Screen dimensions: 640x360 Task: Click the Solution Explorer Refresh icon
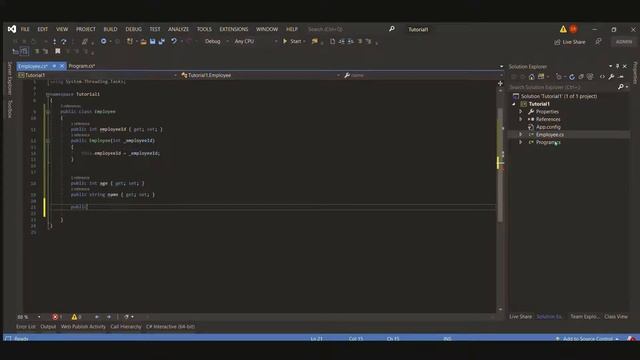point(572,77)
